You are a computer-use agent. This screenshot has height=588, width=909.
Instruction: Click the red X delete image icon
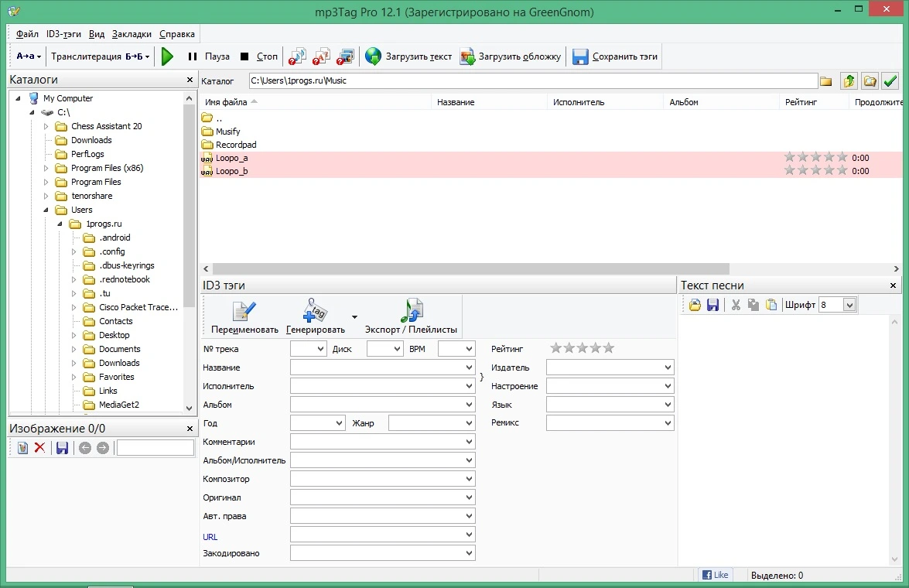(39, 448)
